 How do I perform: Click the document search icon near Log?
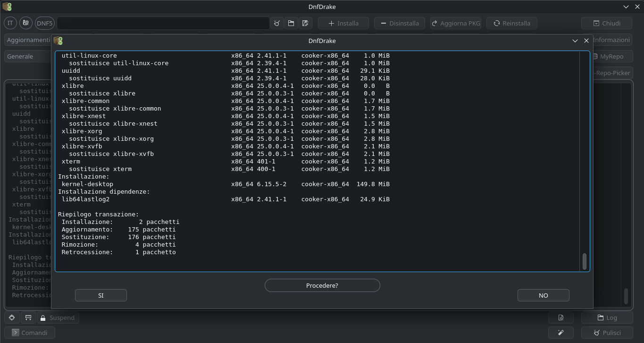coord(560,317)
